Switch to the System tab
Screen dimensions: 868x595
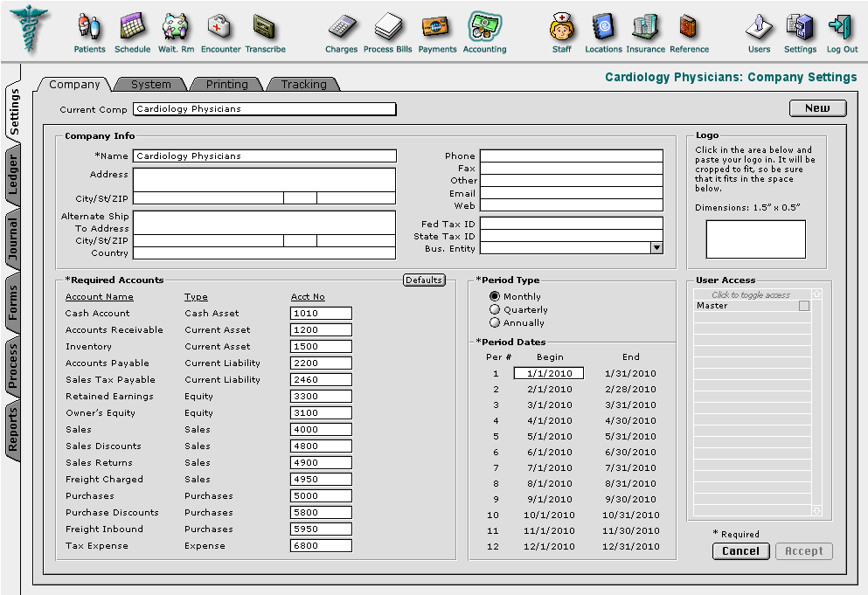[150, 84]
